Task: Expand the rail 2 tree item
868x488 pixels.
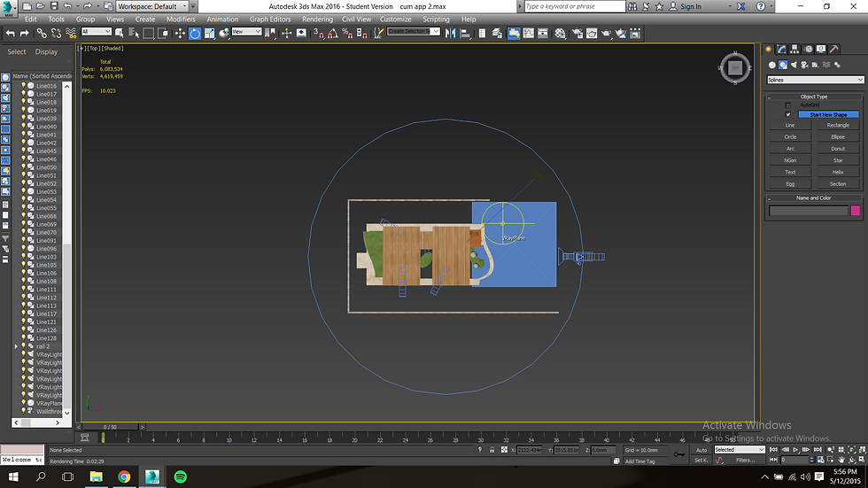Action: click(x=16, y=346)
